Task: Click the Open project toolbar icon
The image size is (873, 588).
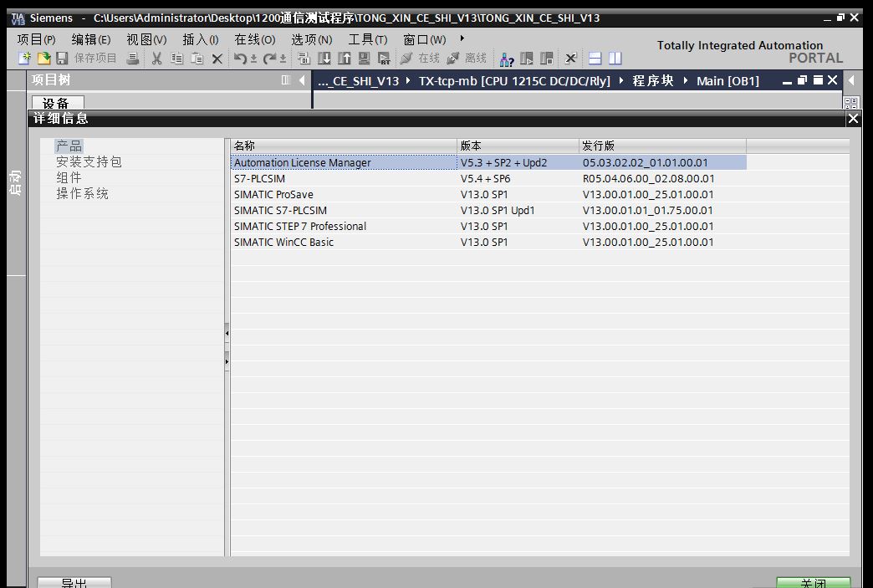Action: point(43,58)
